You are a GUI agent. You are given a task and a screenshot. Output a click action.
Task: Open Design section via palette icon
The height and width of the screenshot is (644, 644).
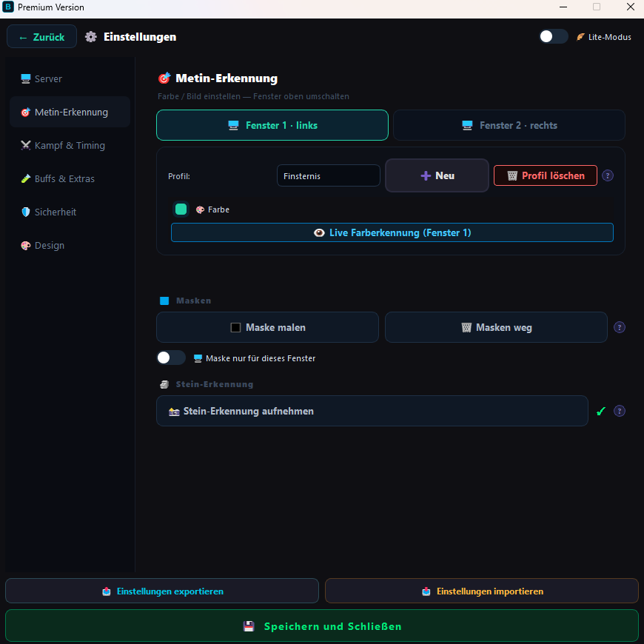point(25,246)
